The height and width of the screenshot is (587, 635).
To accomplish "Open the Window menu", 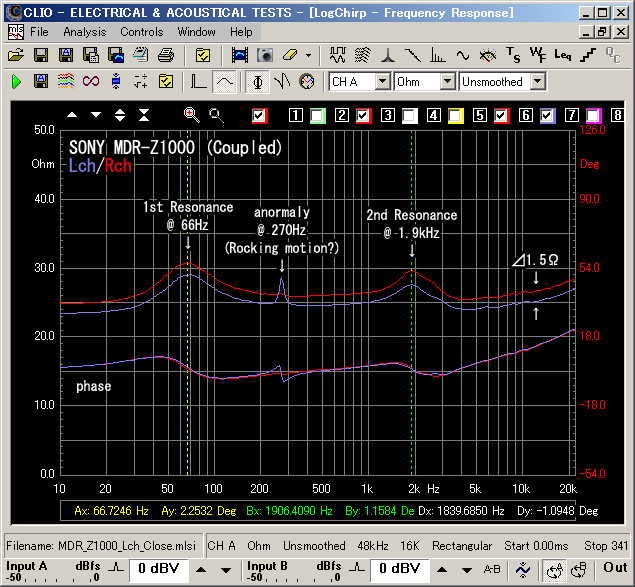I will (x=196, y=32).
